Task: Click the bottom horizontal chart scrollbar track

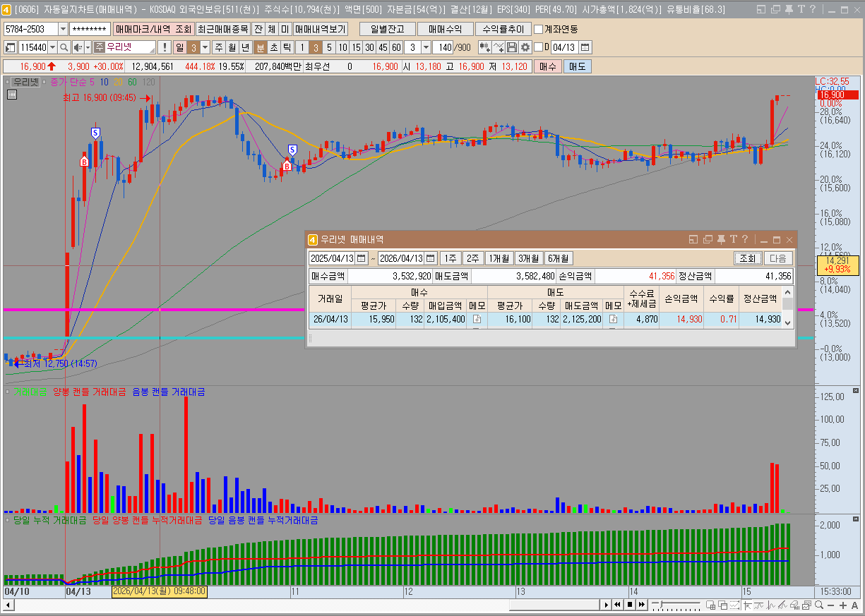Action: pyautogui.click(x=307, y=605)
